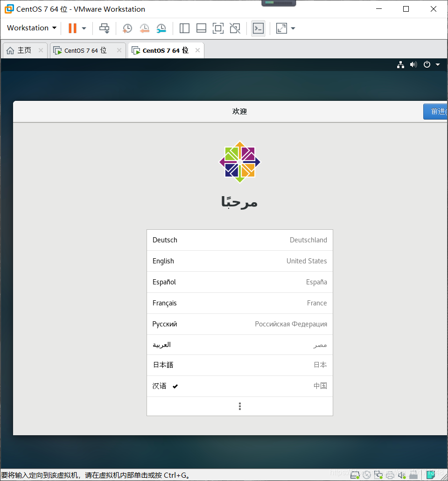This screenshot has width=448, height=481.
Task: Click the sound card status icon
Action: [x=402, y=475]
